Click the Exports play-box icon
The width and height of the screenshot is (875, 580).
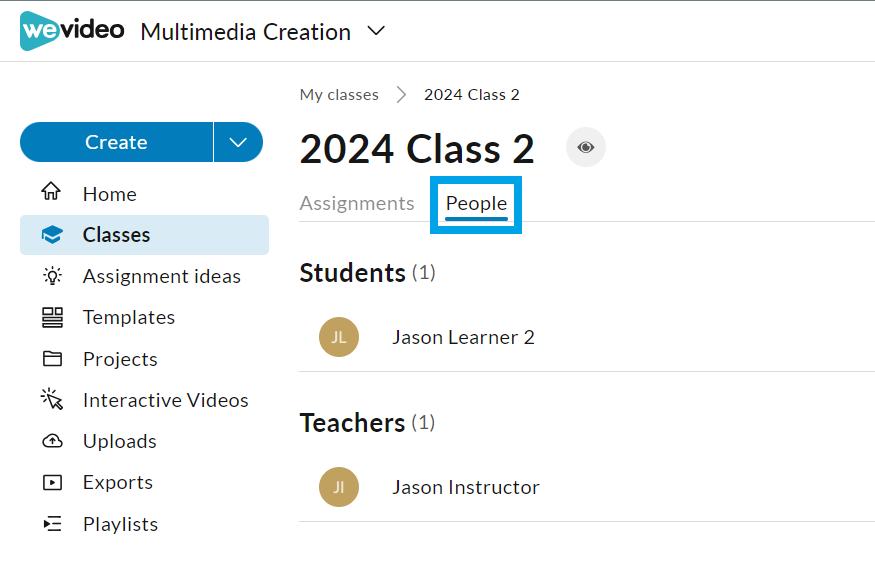coord(52,482)
